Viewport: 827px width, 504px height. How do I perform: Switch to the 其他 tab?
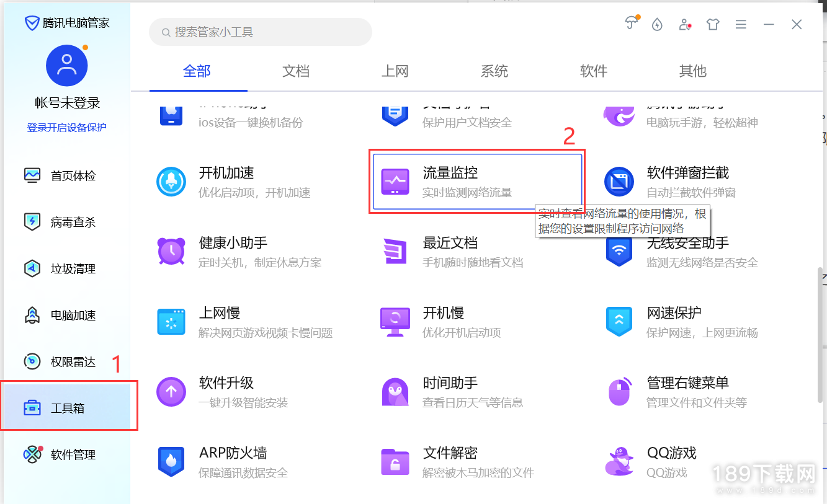coord(693,71)
